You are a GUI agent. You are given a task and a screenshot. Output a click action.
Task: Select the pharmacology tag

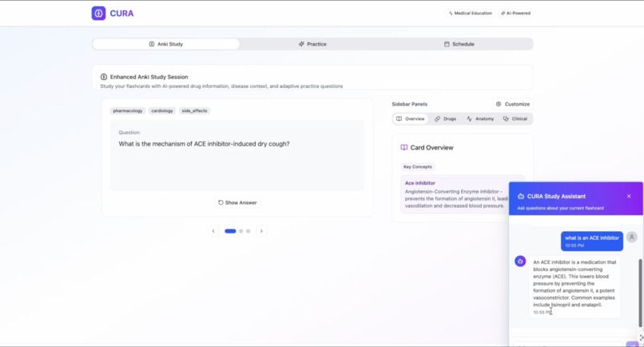(128, 110)
